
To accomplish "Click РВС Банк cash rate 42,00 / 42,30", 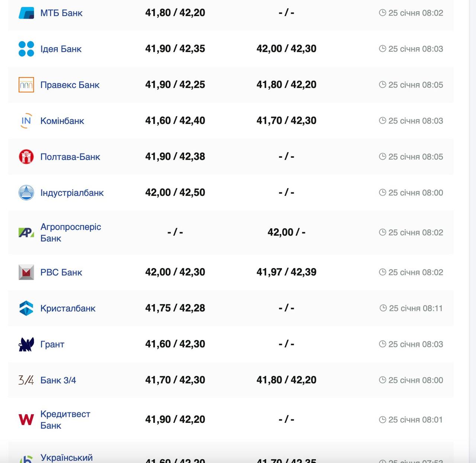I will 175,272.
